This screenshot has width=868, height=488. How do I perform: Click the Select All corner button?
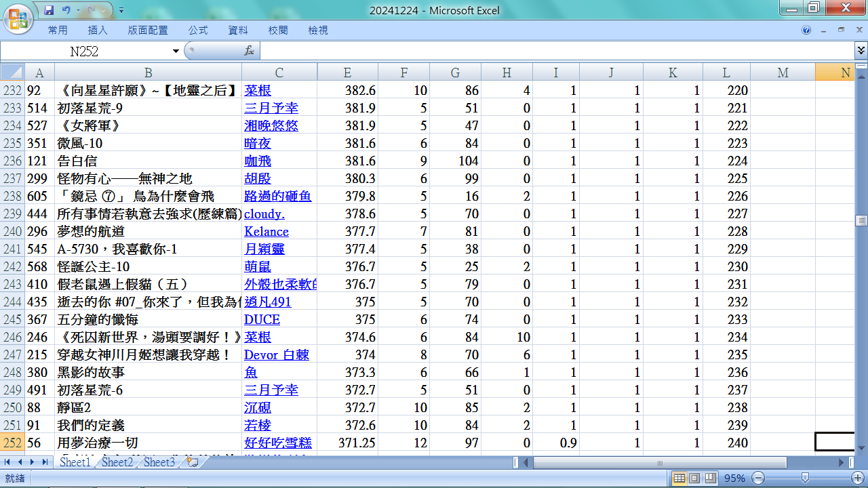pyautogui.click(x=12, y=73)
